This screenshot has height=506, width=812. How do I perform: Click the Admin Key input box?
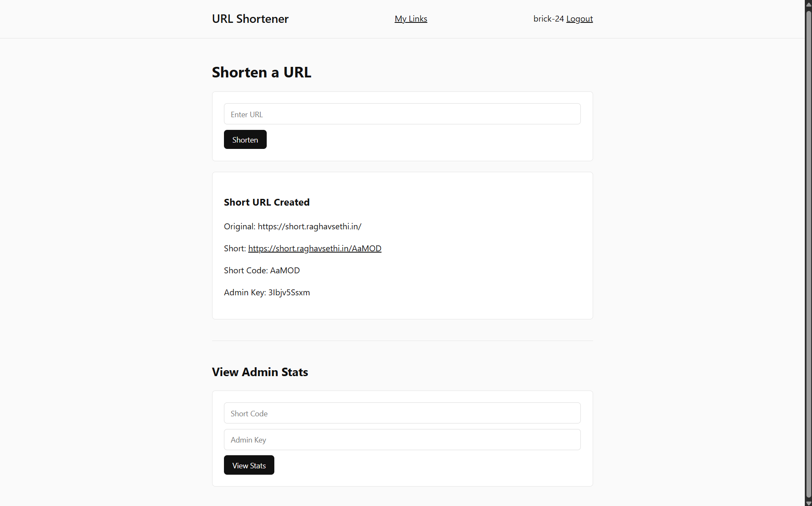pyautogui.click(x=401, y=440)
